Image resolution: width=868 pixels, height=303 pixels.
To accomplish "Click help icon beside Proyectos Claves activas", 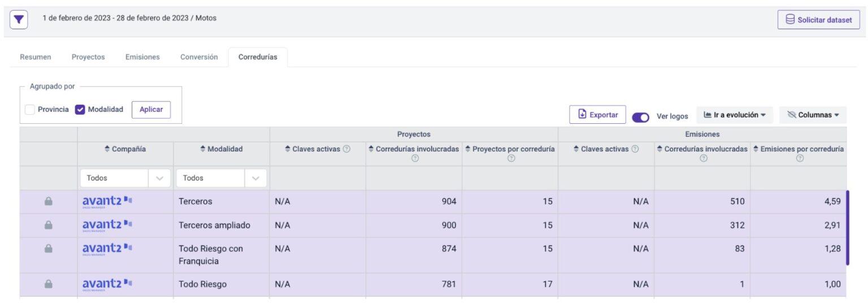I will (x=346, y=149).
